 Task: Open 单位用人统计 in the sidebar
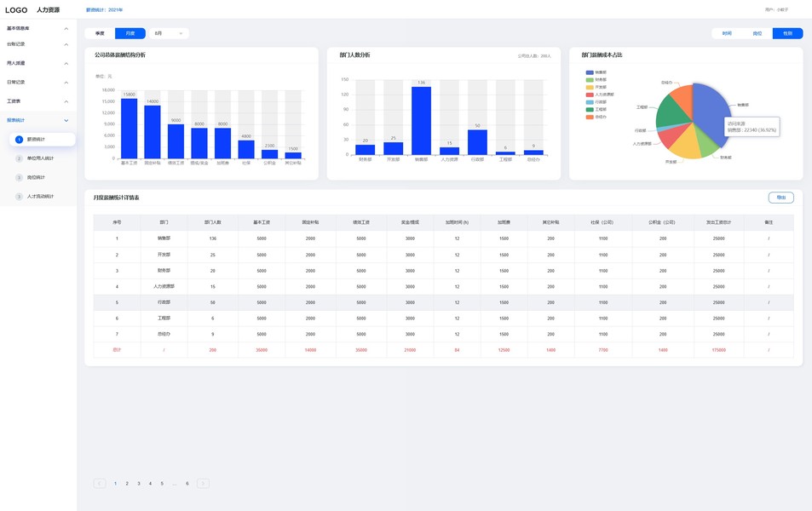coord(40,158)
